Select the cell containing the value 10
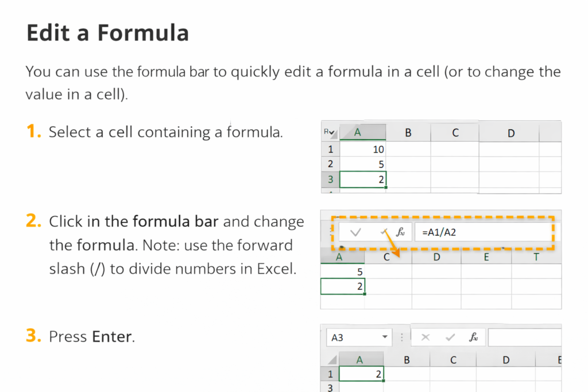Screen dimensions: 588x392 coord(363,149)
